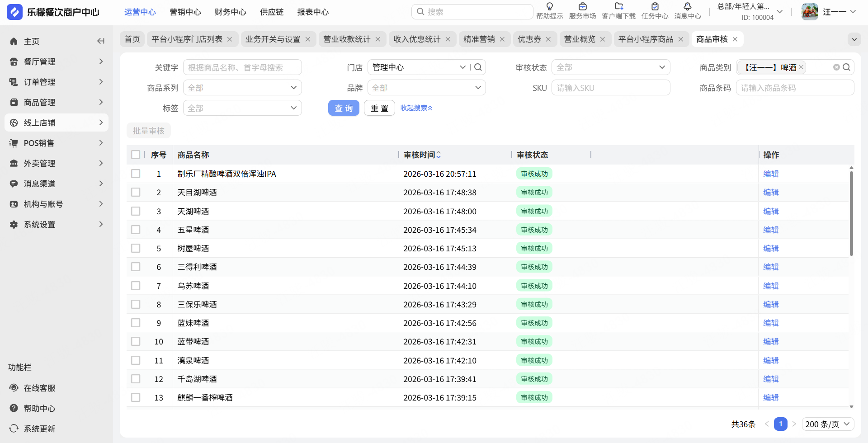Switch to the 营销中心 top menu
Image resolution: width=868 pixels, height=443 pixels.
pos(185,12)
